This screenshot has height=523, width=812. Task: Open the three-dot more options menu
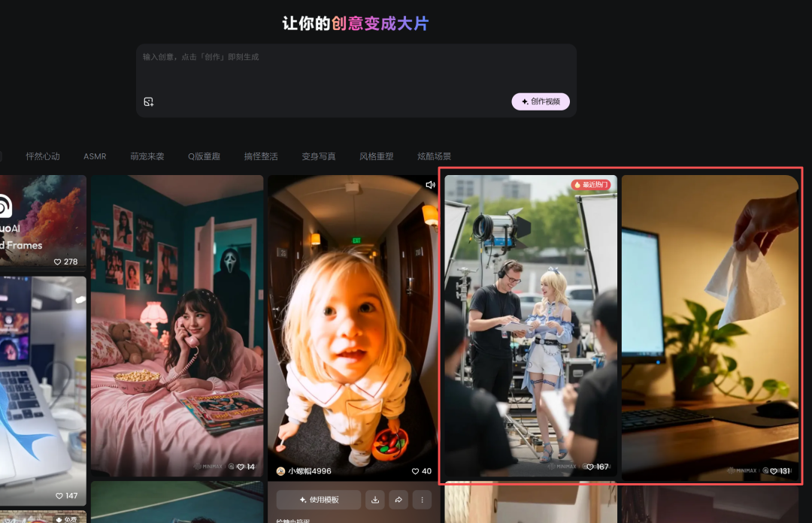coord(422,500)
